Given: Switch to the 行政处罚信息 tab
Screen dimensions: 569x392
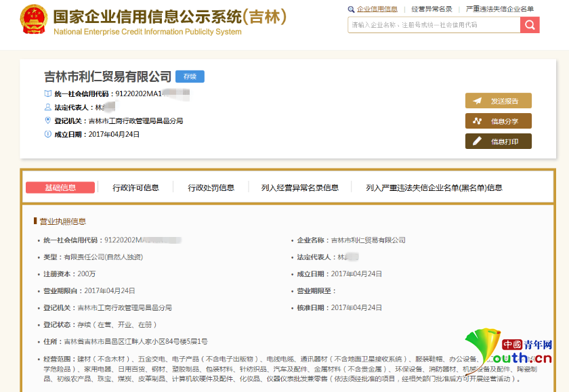Looking at the screenshot, I should [211, 188].
